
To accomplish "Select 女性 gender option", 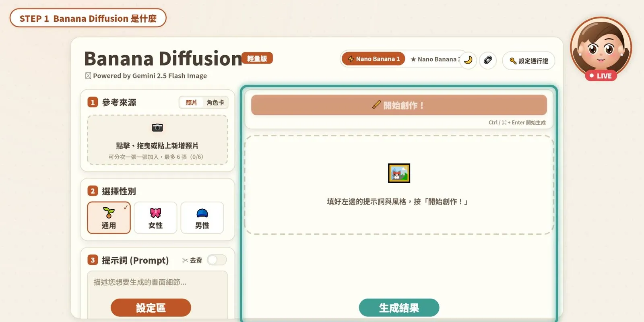I will click(x=155, y=218).
